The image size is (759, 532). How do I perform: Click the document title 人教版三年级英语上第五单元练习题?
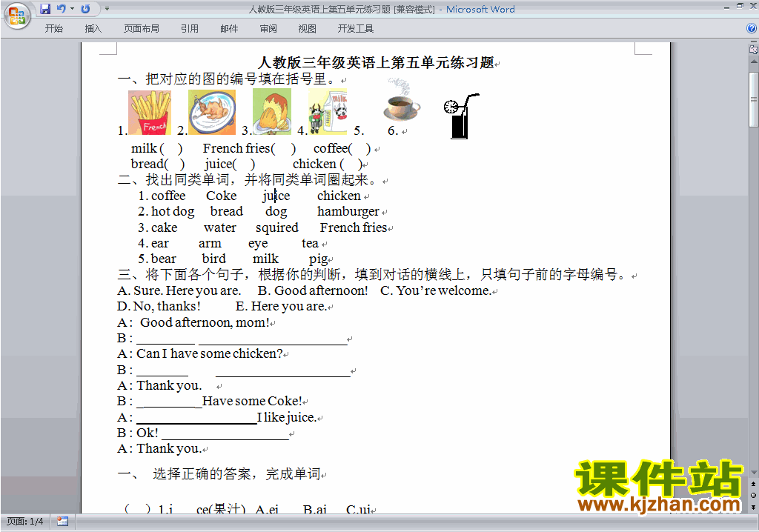(376, 63)
